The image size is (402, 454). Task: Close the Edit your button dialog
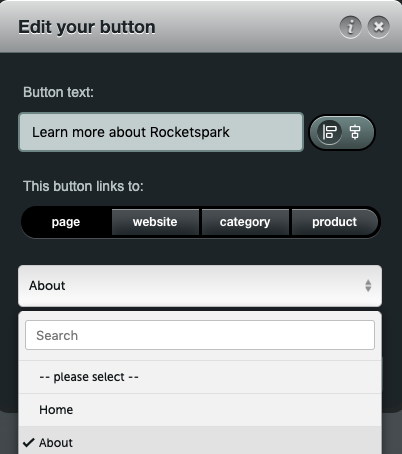[379, 27]
